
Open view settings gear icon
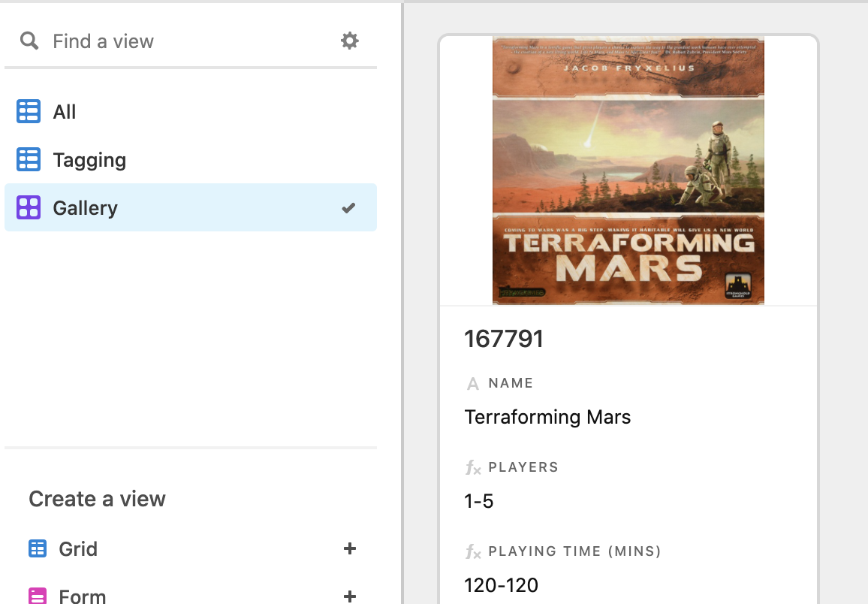pyautogui.click(x=349, y=41)
